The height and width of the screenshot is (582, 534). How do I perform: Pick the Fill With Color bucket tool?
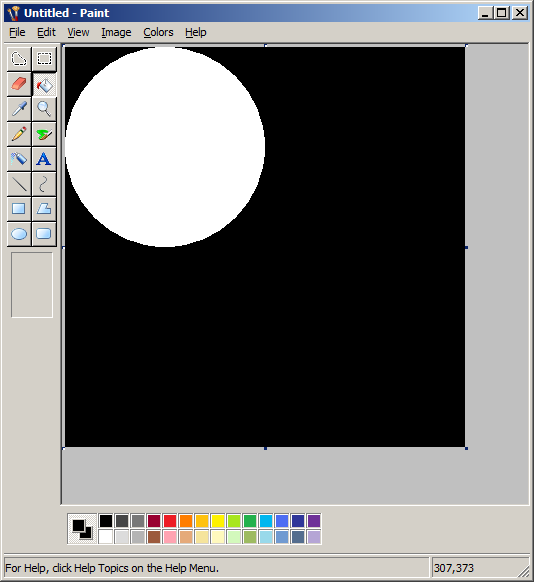point(44,84)
